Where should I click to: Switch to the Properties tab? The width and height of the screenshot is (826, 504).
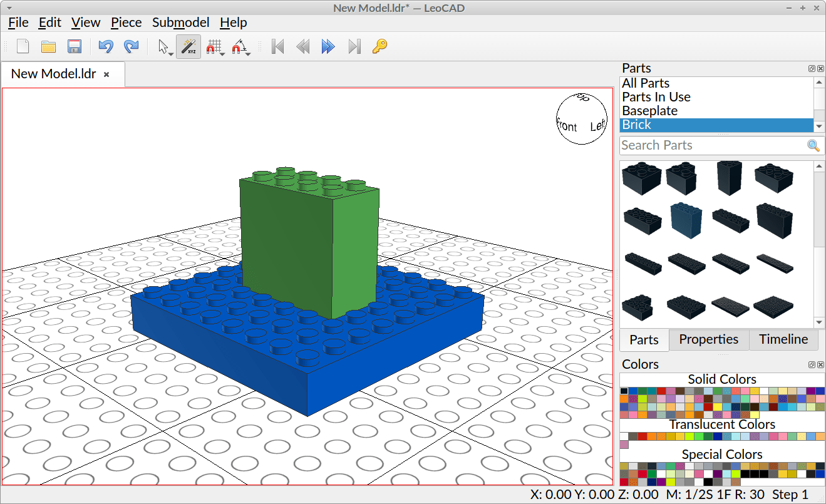coord(708,339)
